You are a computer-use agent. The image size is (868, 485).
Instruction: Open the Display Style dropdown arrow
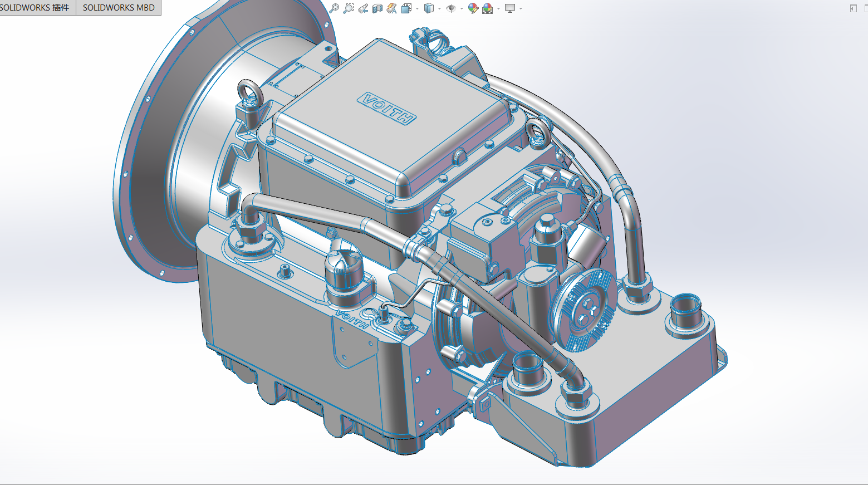(439, 8)
